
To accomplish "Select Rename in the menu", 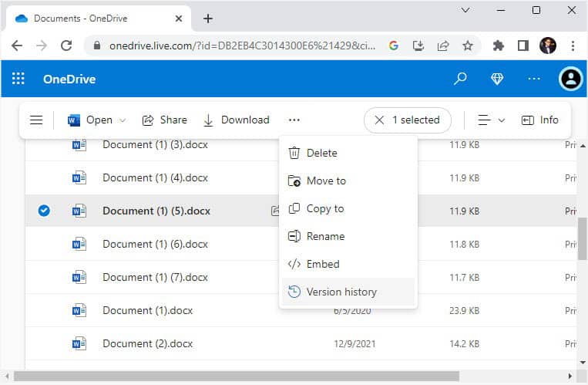I will [348, 236].
